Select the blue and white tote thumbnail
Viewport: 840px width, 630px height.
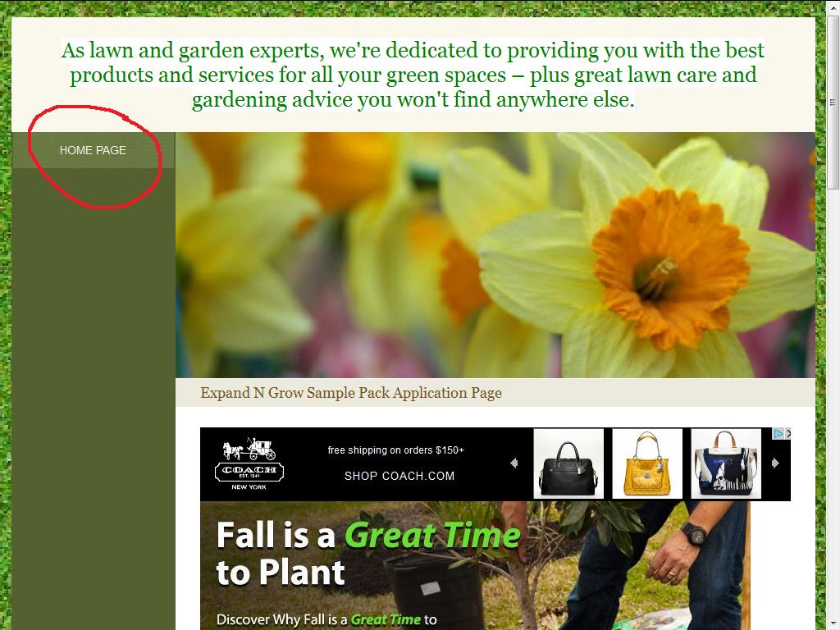pyautogui.click(x=726, y=464)
